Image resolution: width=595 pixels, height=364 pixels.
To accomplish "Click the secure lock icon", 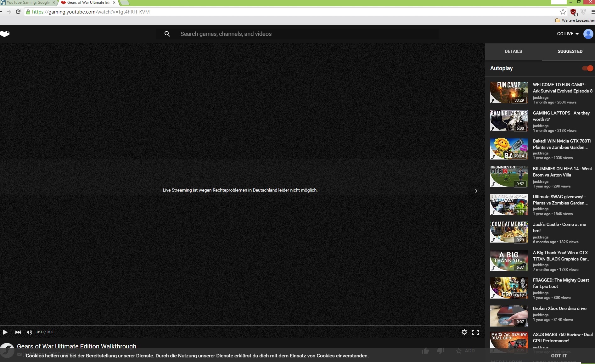I will pyautogui.click(x=28, y=12).
